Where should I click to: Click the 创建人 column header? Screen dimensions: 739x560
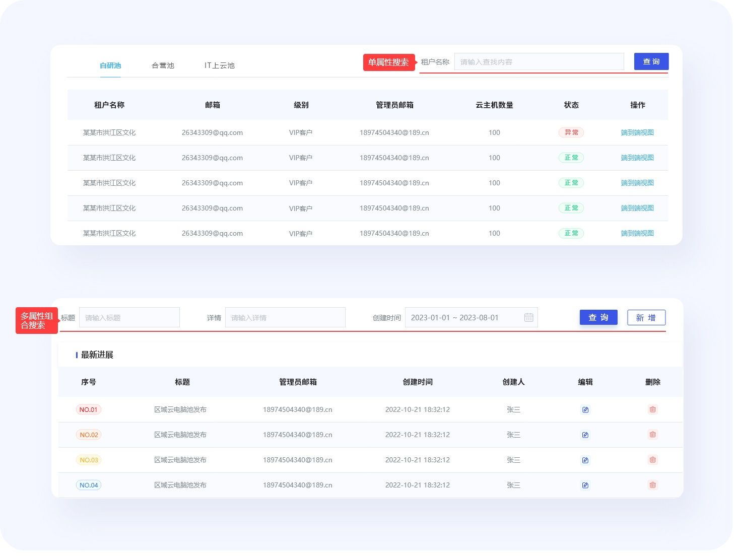(513, 382)
